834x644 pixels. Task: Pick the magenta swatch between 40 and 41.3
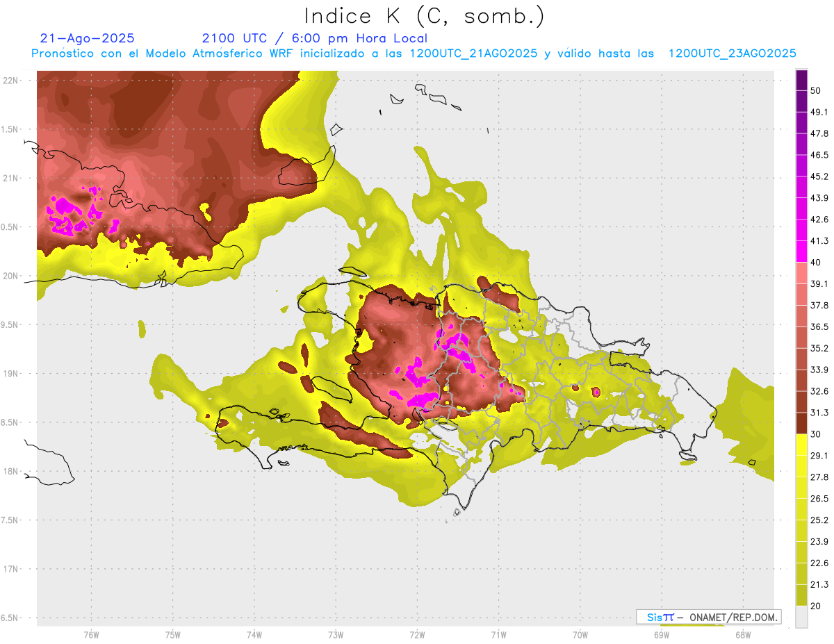[802, 251]
